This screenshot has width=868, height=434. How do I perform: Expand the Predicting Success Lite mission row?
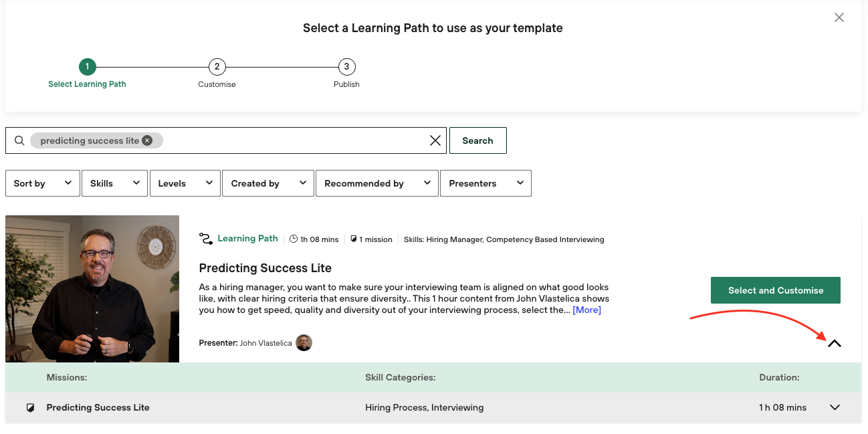pos(835,408)
